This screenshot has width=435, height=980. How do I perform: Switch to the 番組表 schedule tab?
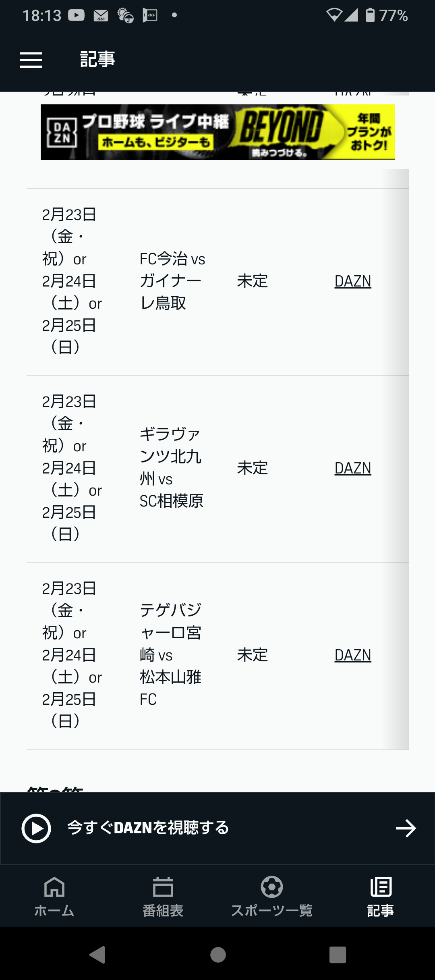(x=163, y=896)
